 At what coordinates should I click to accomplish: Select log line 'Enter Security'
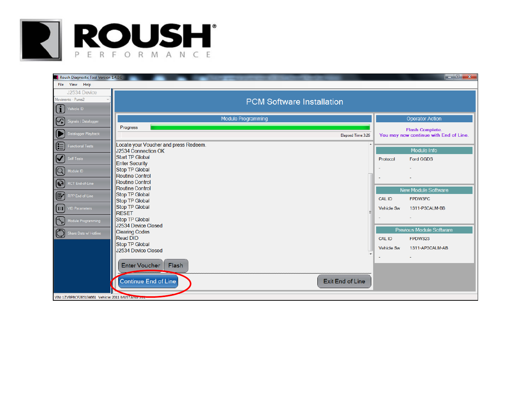coord(132,163)
